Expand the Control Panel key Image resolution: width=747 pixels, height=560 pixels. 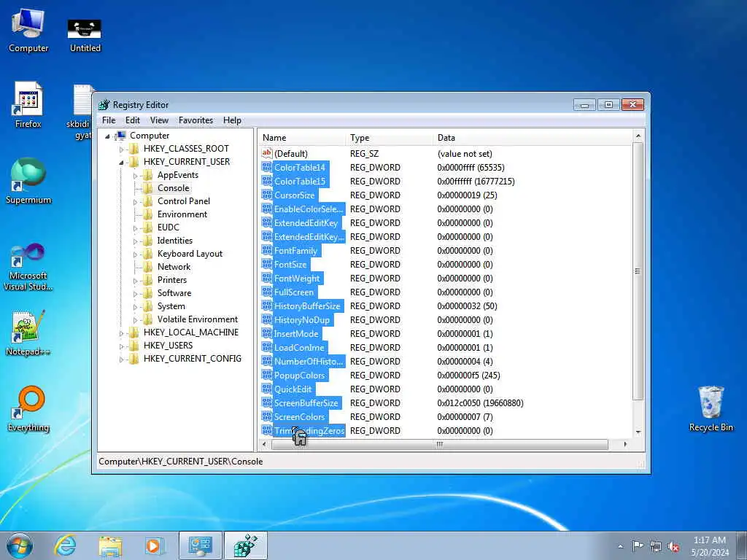click(135, 202)
